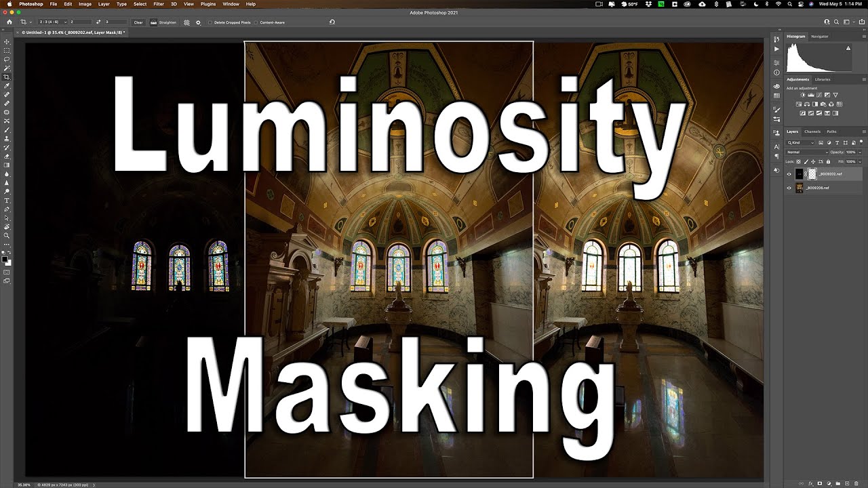This screenshot has width=868, height=488.
Task: Add a Photo Filter adjustment
Action: [x=823, y=104]
